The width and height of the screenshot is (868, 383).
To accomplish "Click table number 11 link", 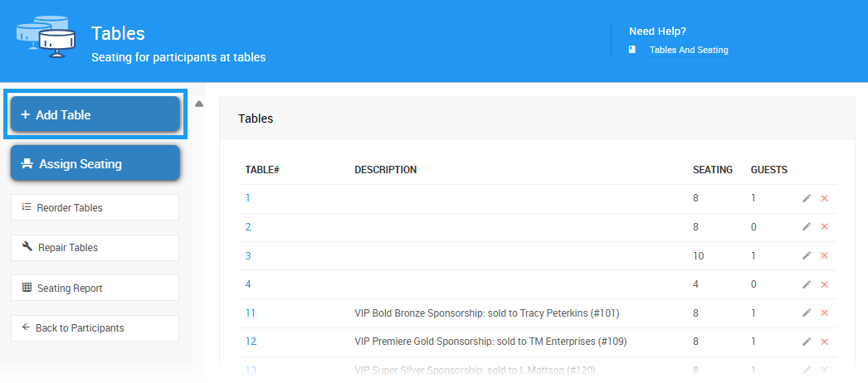I will pyautogui.click(x=251, y=313).
